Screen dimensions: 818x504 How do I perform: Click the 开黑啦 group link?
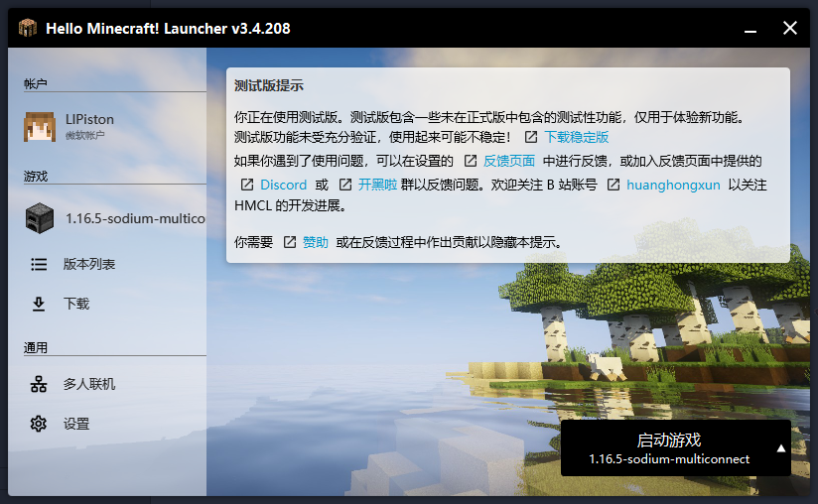377,185
